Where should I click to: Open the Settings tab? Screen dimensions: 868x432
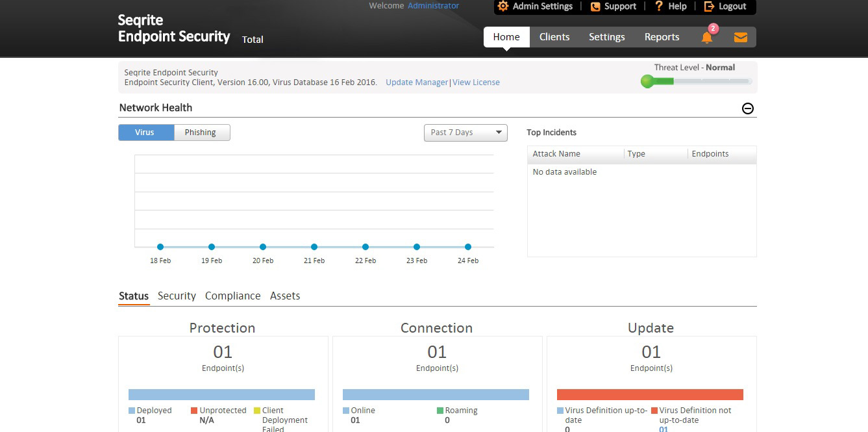[607, 37]
